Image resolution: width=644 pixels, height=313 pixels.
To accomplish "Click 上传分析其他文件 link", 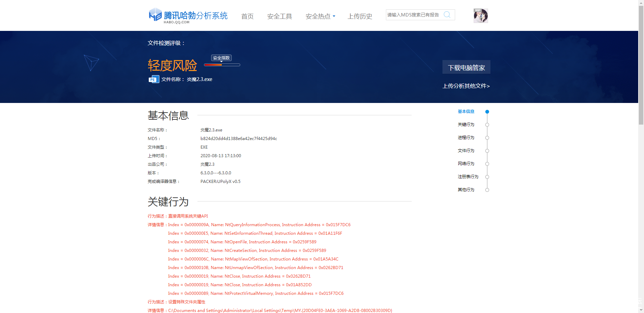I will click(466, 86).
